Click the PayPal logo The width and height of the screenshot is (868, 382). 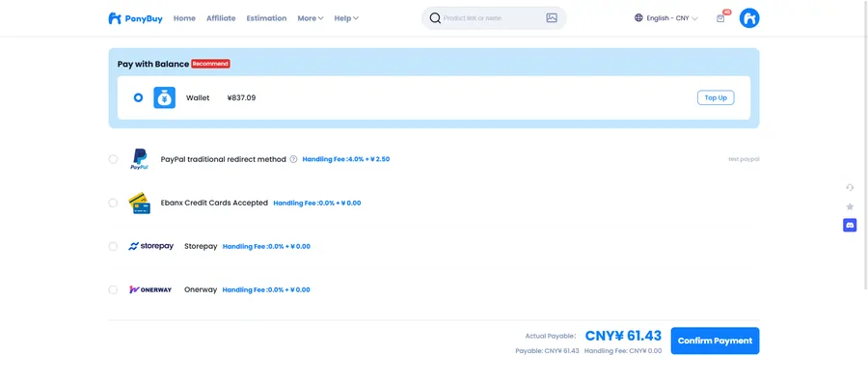(140, 159)
